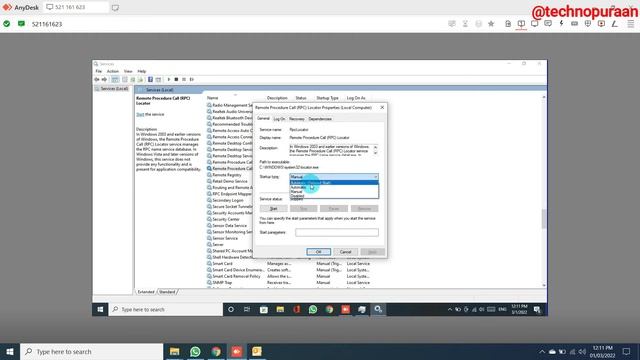The height and width of the screenshot is (360, 640).
Task: Click the remote taskbar Services gear icon
Action: (378, 309)
